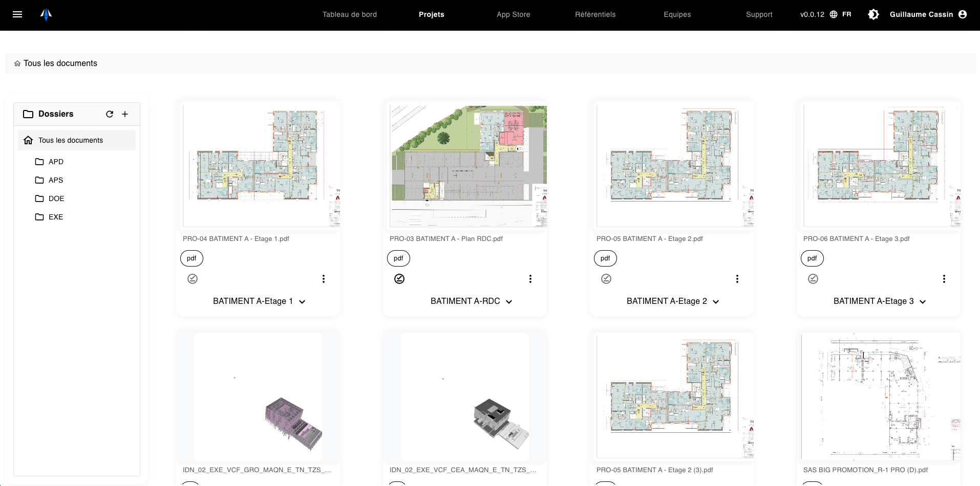Create a new folder with the plus icon
980x486 pixels.
pyautogui.click(x=125, y=114)
